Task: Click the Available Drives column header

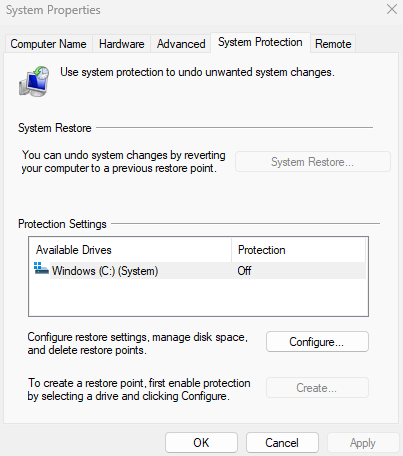Action: (x=130, y=250)
